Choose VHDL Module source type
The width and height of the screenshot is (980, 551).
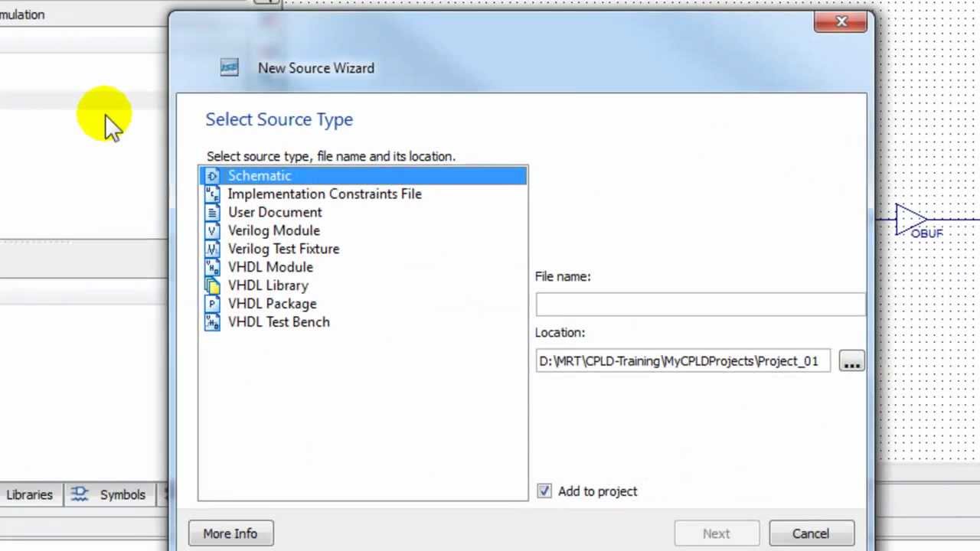363,267
